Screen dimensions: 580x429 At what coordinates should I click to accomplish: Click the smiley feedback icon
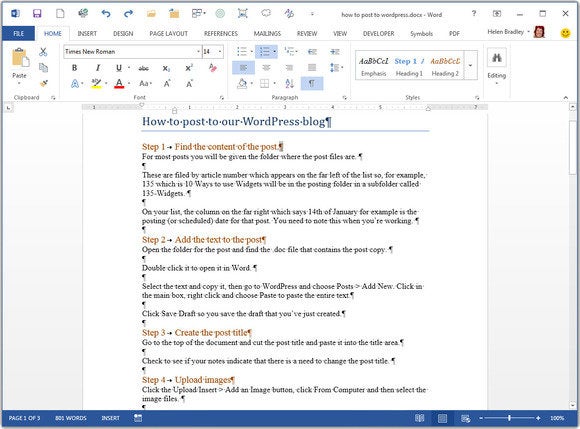[565, 33]
